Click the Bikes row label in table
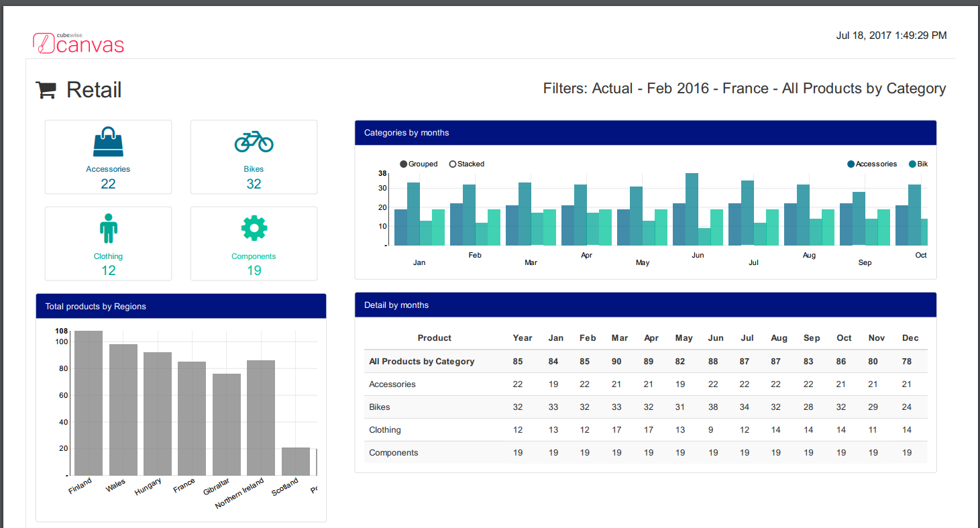Viewport: 980px width, 528px height. [x=380, y=407]
